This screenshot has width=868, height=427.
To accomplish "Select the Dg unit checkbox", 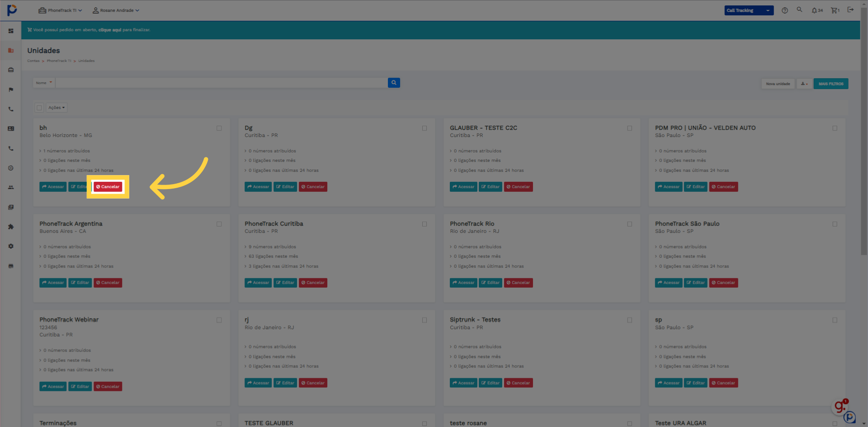I will tap(425, 128).
